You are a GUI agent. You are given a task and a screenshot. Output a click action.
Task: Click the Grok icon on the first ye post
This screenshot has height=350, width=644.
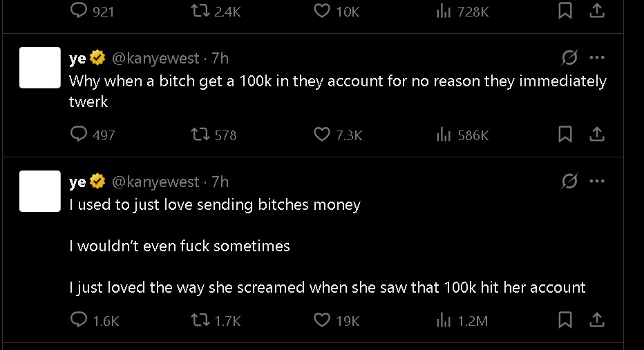(570, 58)
